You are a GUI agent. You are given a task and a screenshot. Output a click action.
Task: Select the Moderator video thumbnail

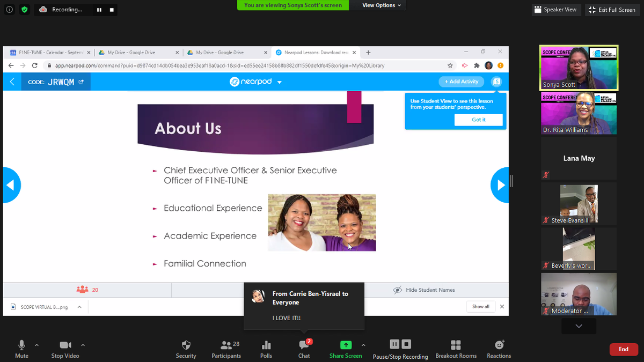[x=579, y=294]
